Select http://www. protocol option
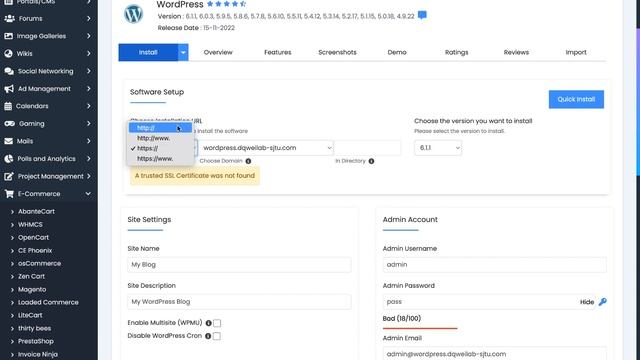This screenshot has width=640, height=360. coord(160,138)
